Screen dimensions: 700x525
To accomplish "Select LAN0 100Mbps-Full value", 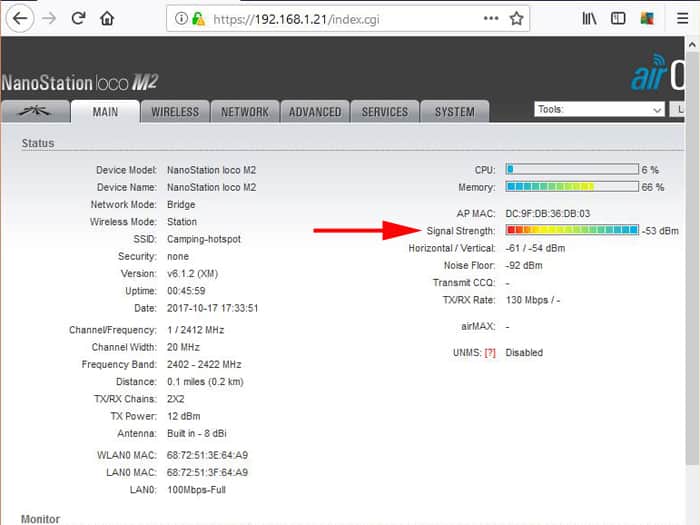I will pyautogui.click(x=196, y=490).
